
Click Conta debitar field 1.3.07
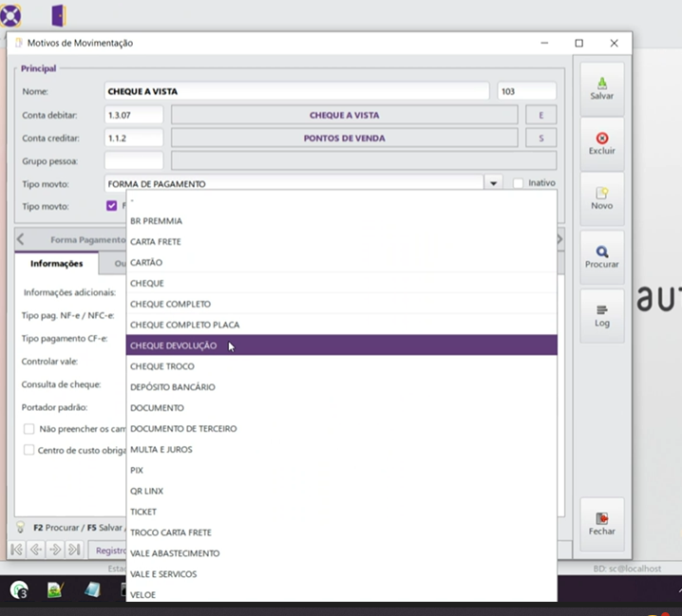pyautogui.click(x=134, y=115)
